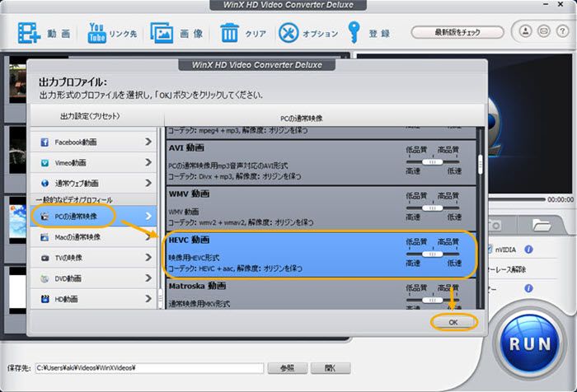Screen dimensions: 577x392
Task: Click the key register icon
Action: tap(354, 32)
